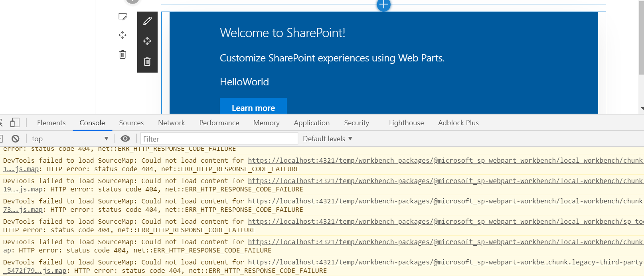Go to the Memory tab
The image size is (644, 278).
(267, 123)
